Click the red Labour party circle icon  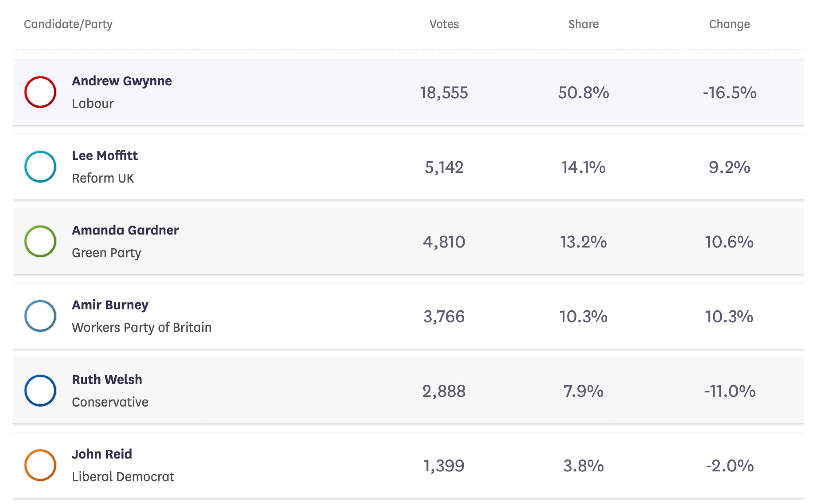pyautogui.click(x=40, y=92)
